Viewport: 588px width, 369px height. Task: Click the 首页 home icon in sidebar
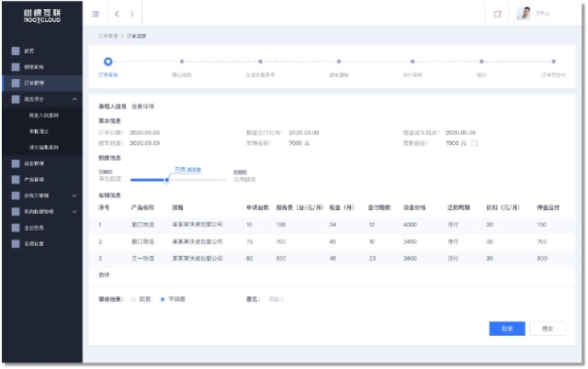[x=16, y=50]
